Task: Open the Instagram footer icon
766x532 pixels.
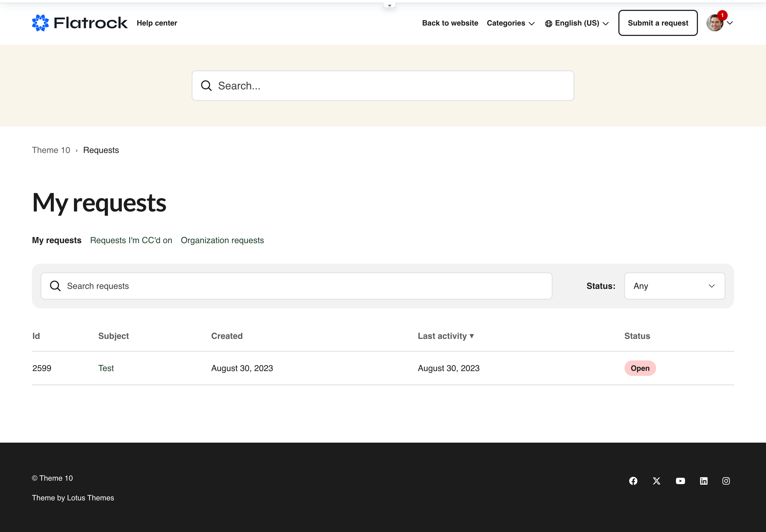Action: click(x=726, y=481)
